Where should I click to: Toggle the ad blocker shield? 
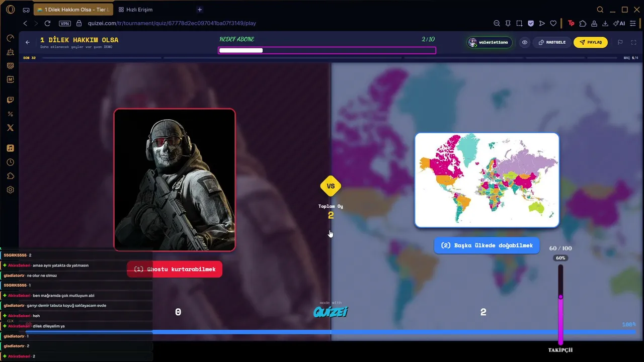[x=530, y=23]
